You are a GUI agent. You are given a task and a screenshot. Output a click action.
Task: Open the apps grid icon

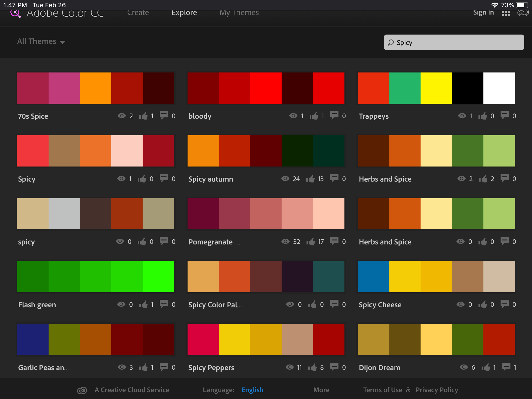tap(506, 14)
